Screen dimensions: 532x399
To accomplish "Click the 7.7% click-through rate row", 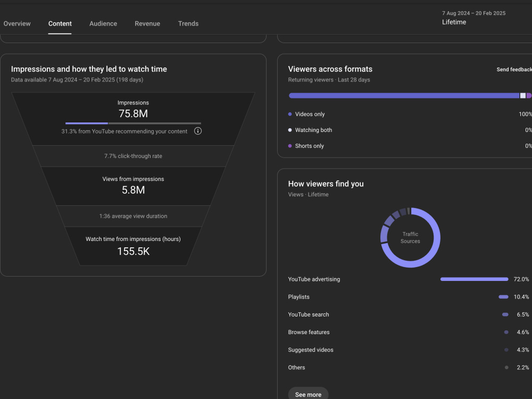I will [133, 156].
